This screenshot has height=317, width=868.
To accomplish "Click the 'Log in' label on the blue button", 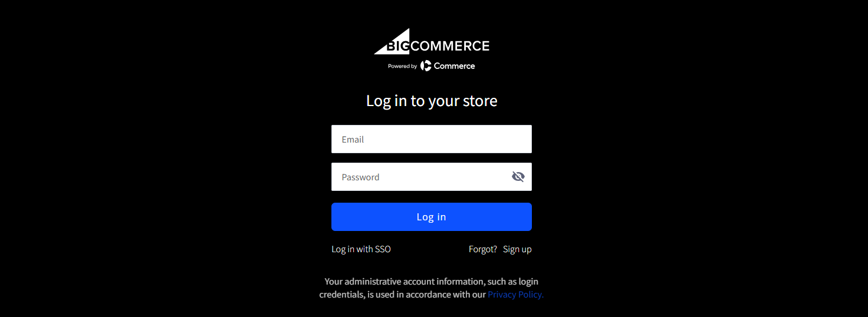I will [432, 217].
